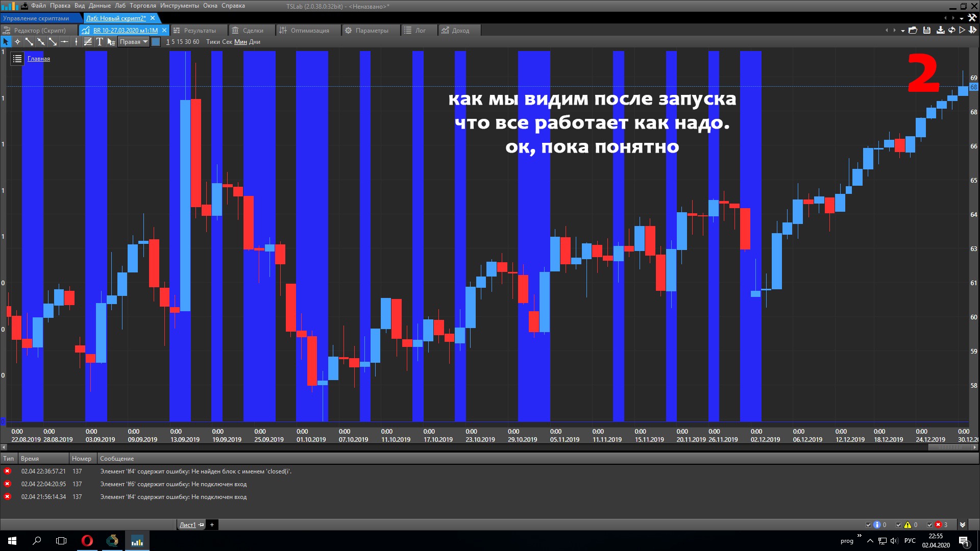Run script with play triangle icon
The height and width of the screenshot is (551, 980).
point(962,30)
